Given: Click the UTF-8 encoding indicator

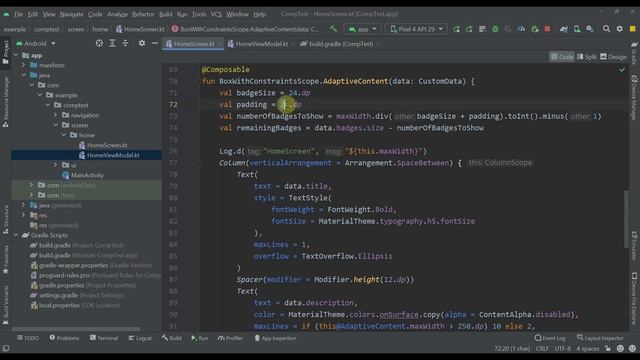Looking at the screenshot, I should click(x=563, y=349).
